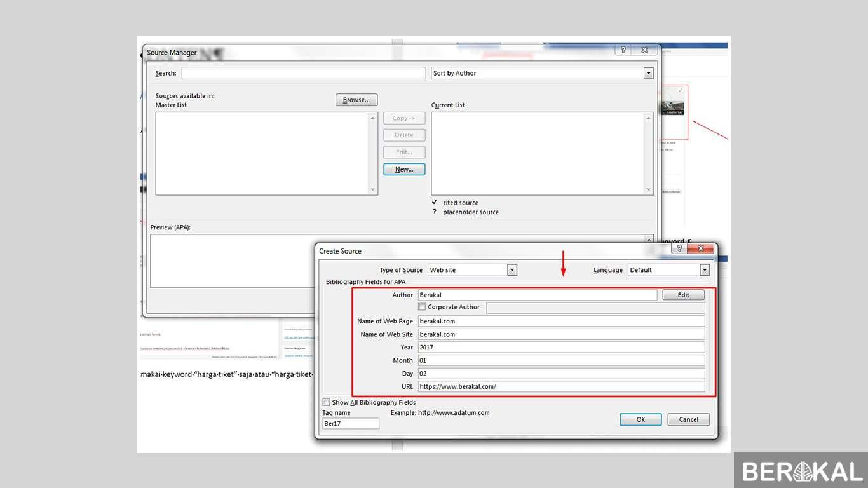Screen dimensions: 868x488
Task: Close the Create Source dialog
Action: (x=701, y=248)
